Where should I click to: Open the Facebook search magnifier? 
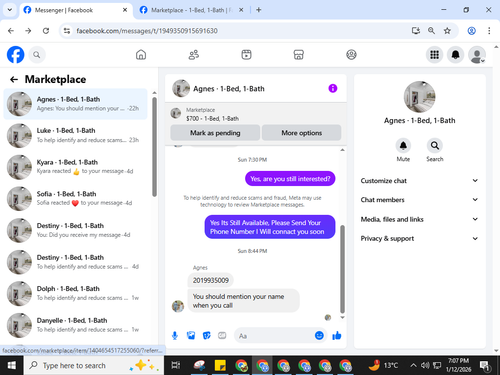tap(37, 55)
